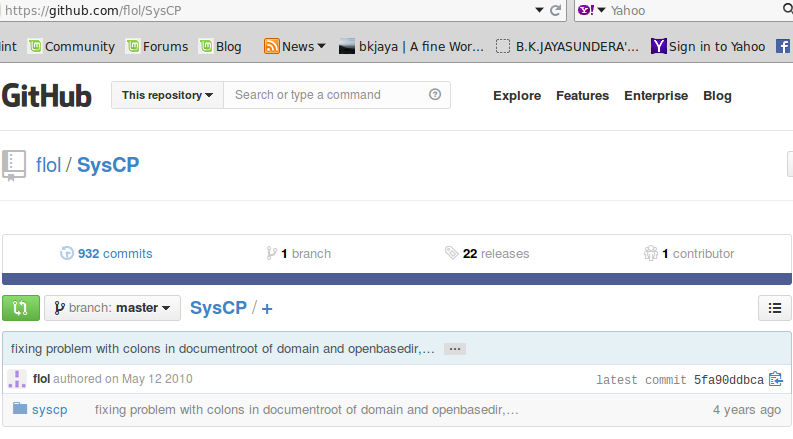Open the Blog bookmark in bookmarks bar
The height and width of the screenshot is (439, 793).
[x=220, y=47]
